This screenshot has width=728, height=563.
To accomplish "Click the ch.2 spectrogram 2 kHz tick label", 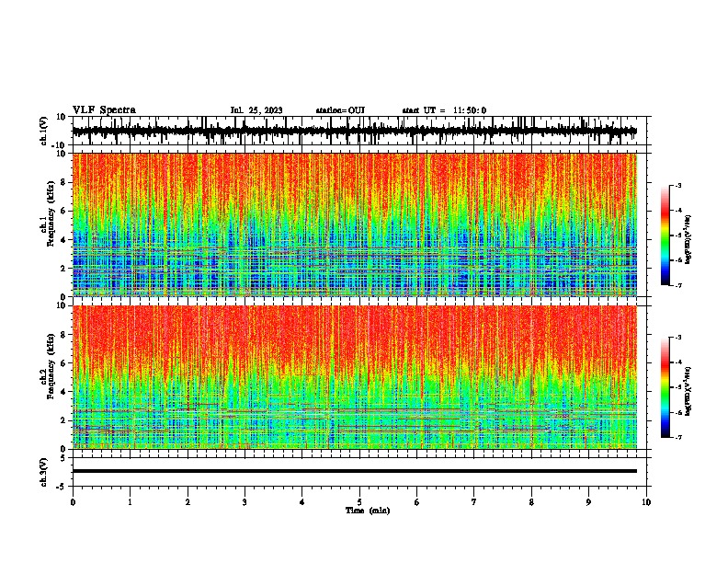I will tap(64, 420).
